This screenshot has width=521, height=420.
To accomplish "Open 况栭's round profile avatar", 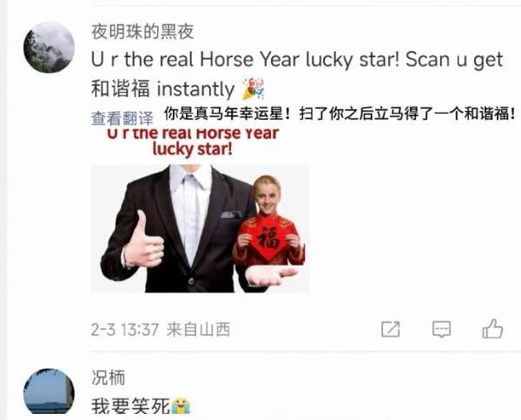I will pos(49,391).
